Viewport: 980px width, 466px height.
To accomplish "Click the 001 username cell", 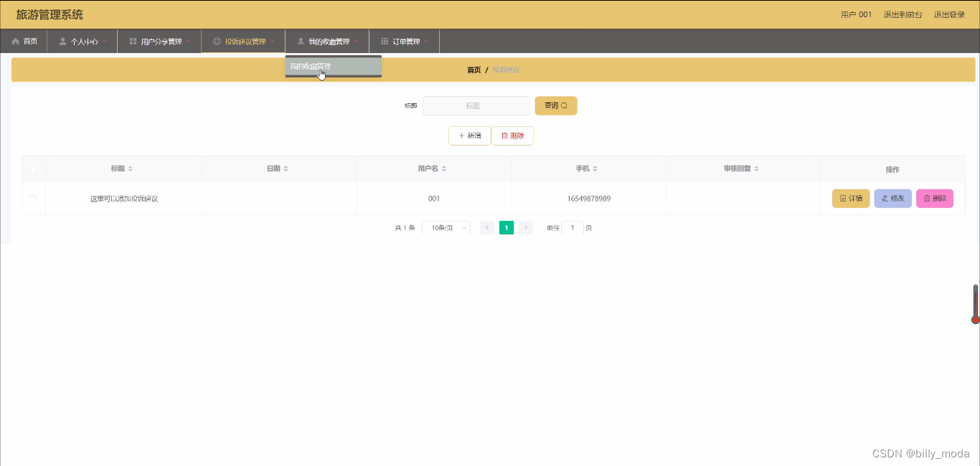I will (x=434, y=199).
